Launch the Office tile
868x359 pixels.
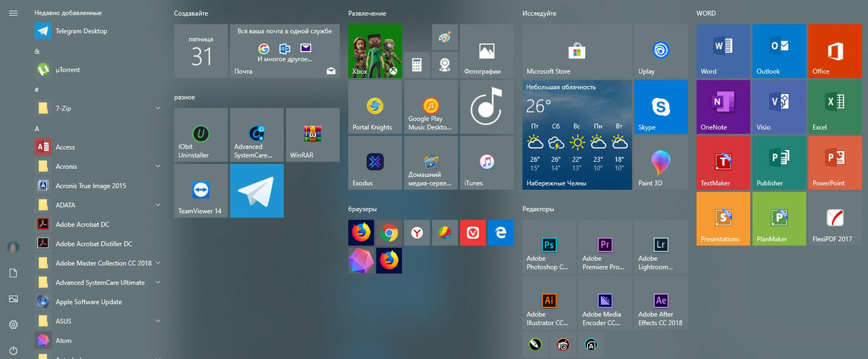pyautogui.click(x=835, y=51)
